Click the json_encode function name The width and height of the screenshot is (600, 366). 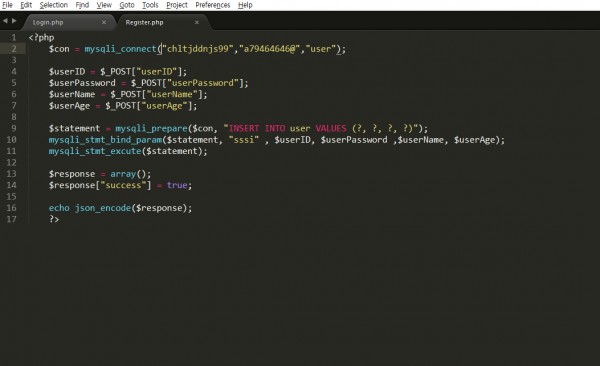point(103,208)
